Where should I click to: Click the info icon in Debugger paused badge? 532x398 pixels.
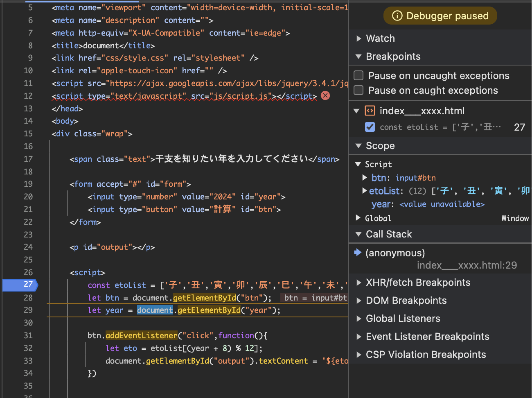pos(397,16)
